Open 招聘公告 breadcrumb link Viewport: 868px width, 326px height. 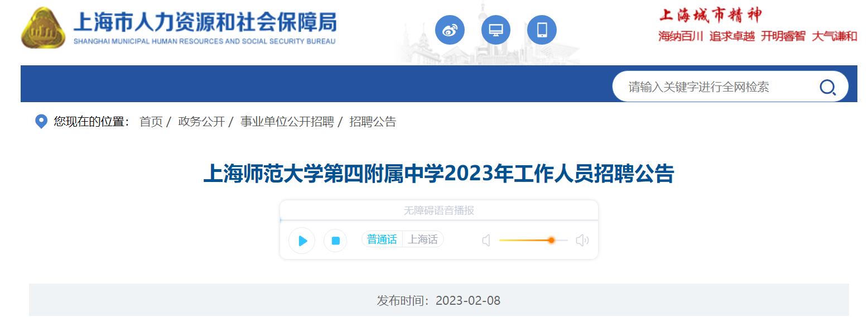pyautogui.click(x=373, y=122)
